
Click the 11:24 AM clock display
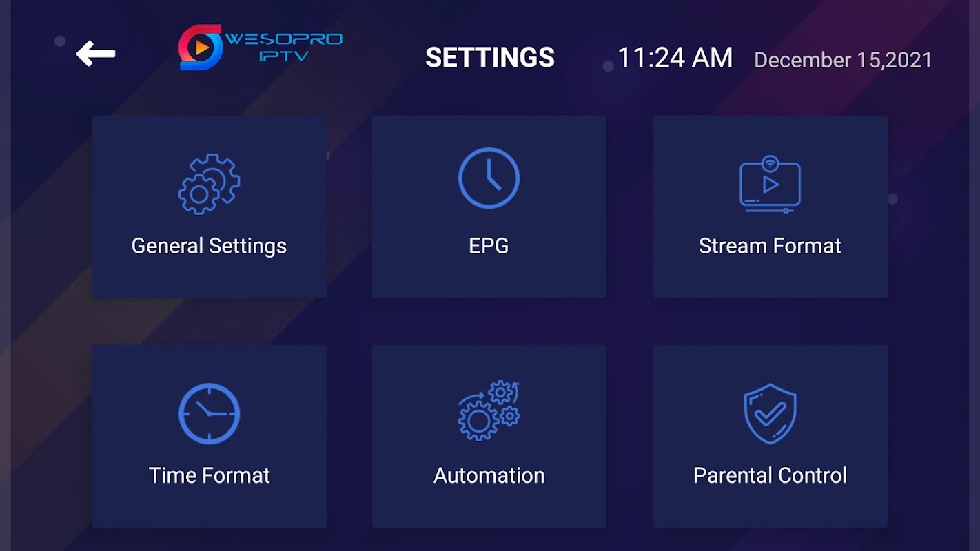point(675,58)
